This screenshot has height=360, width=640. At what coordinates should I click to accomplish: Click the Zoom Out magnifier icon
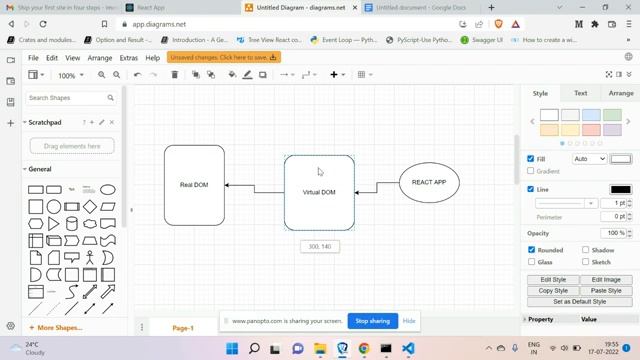117,75
